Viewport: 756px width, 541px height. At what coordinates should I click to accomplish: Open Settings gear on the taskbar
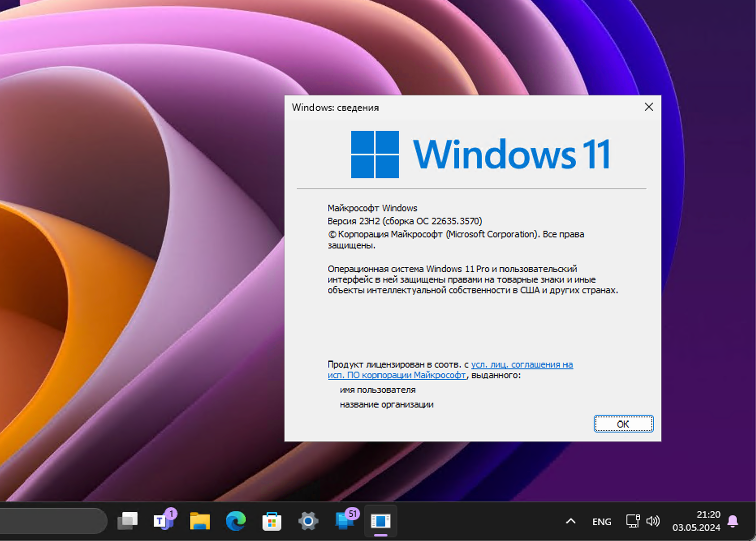point(308,521)
